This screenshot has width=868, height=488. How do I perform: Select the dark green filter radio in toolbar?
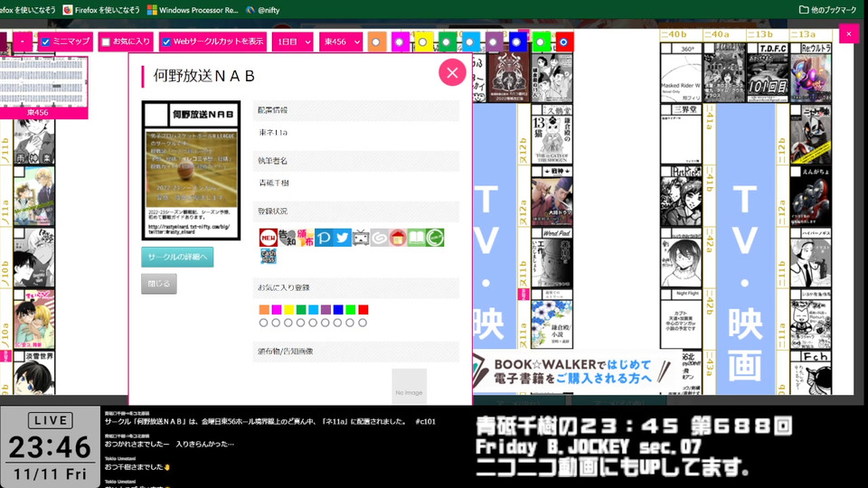click(447, 42)
